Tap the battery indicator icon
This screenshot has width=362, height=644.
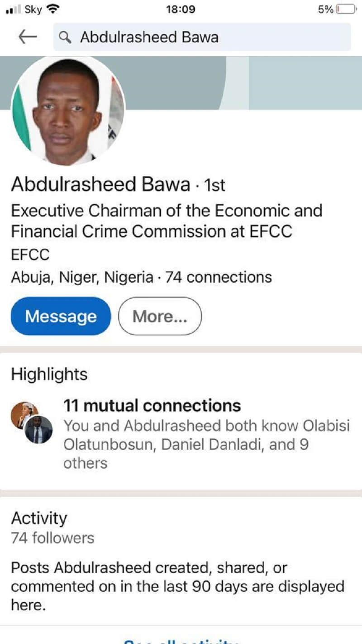click(x=347, y=10)
